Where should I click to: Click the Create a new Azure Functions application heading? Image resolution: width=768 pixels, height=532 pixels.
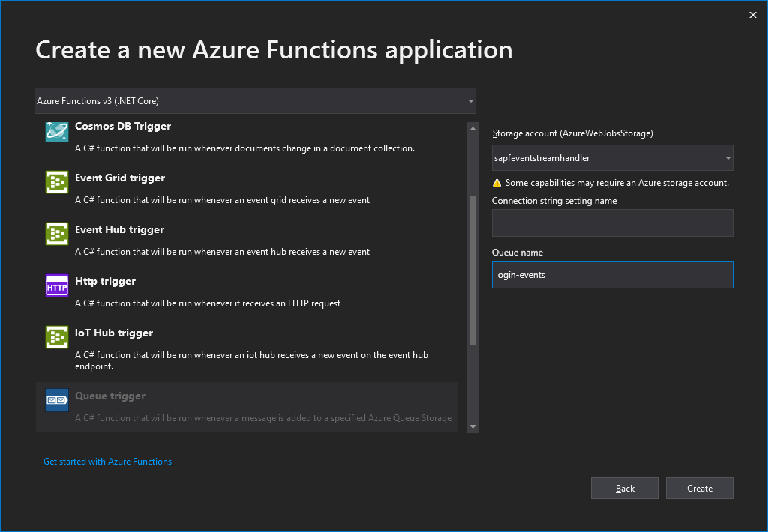pyautogui.click(x=274, y=50)
